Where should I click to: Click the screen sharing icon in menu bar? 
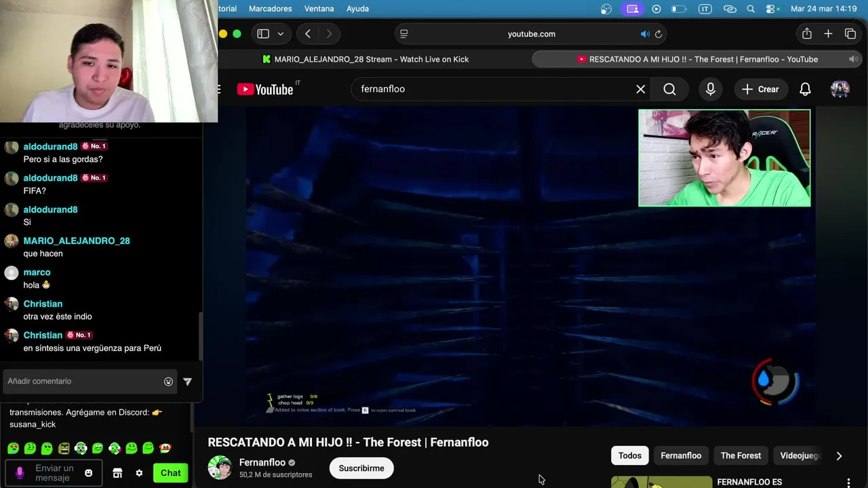coord(633,9)
